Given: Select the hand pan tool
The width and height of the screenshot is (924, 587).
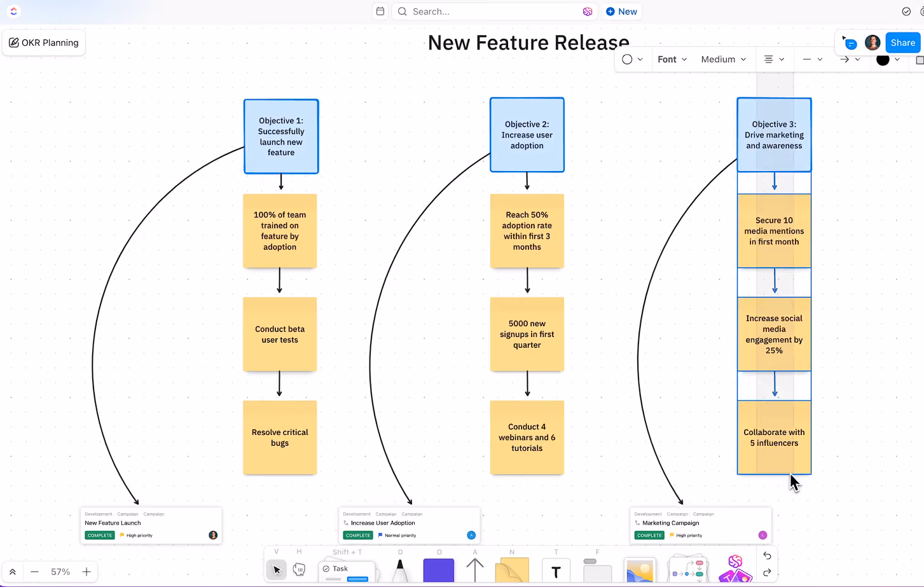Looking at the screenshot, I should click(x=299, y=570).
